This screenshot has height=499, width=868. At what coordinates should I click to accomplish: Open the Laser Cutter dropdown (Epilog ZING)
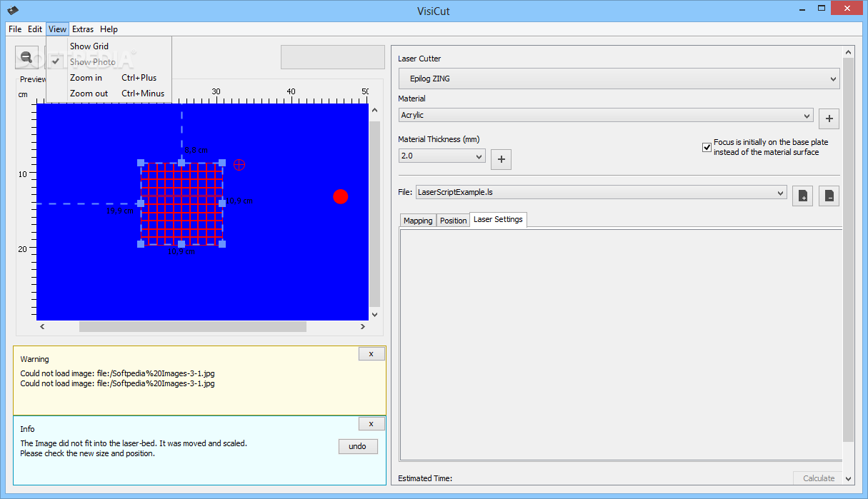619,79
